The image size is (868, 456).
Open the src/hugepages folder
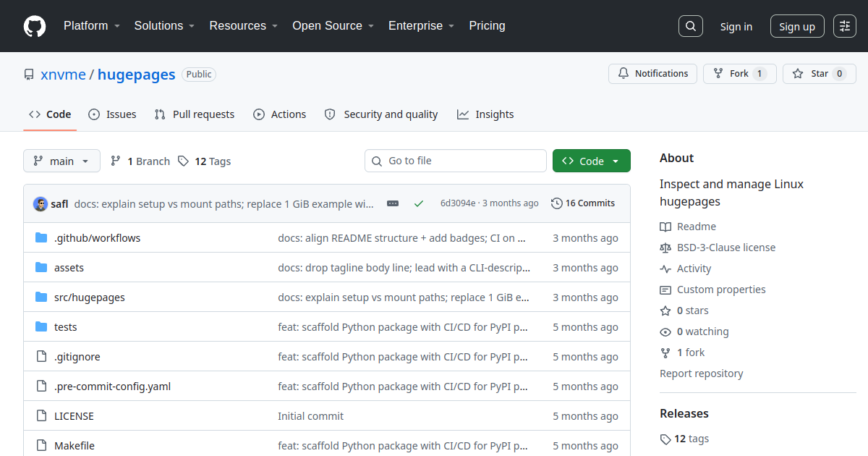pos(90,297)
